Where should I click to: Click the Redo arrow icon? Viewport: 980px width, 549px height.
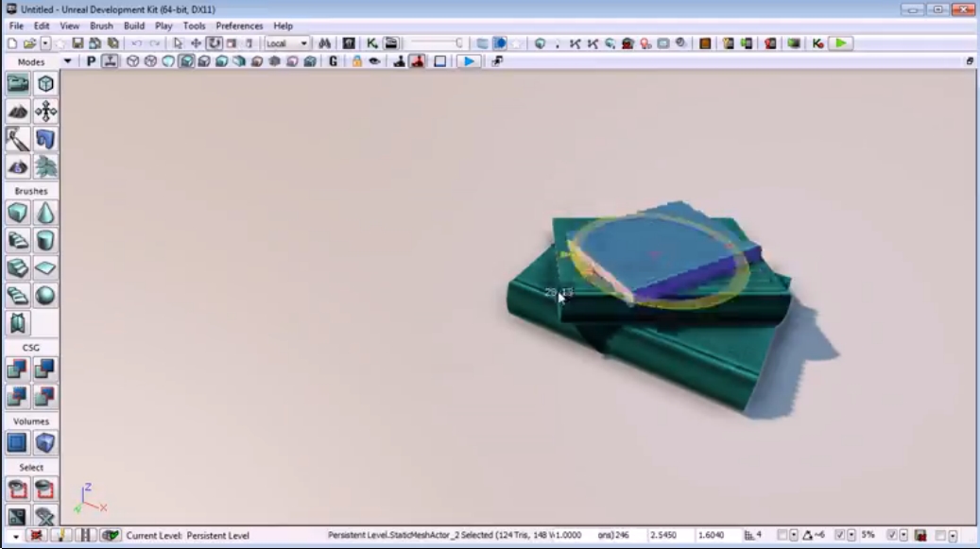coord(154,43)
